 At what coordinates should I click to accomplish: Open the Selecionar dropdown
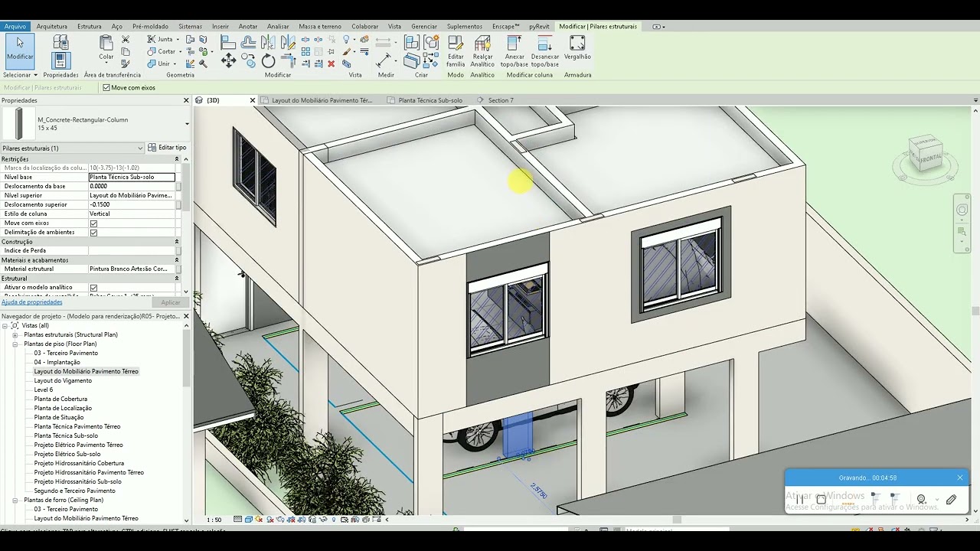(x=20, y=75)
